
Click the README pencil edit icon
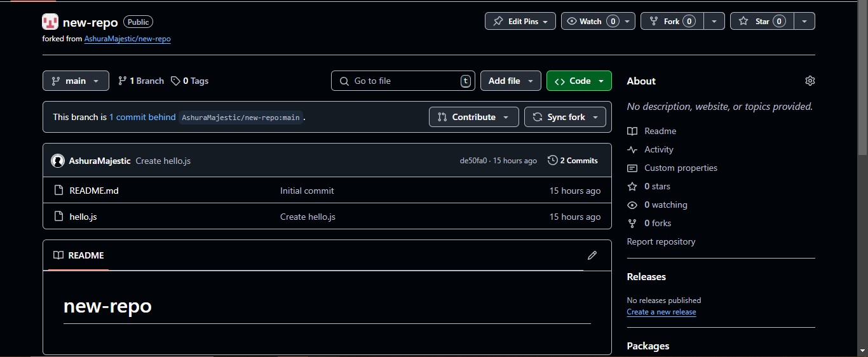592,255
